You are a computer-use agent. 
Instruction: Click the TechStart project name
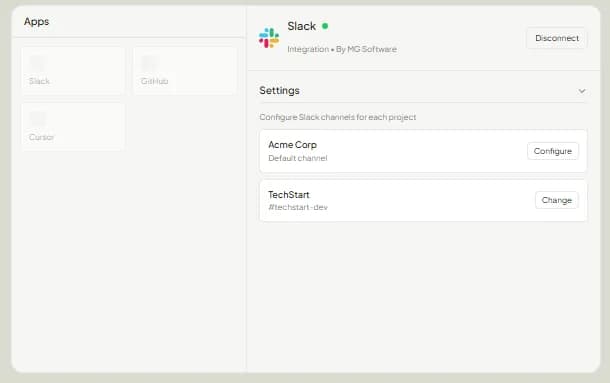coord(289,195)
